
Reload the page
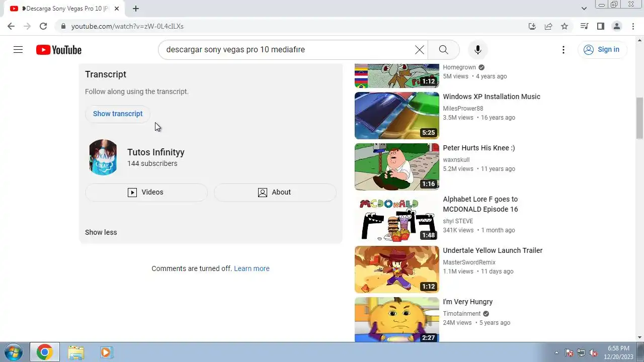(x=43, y=26)
